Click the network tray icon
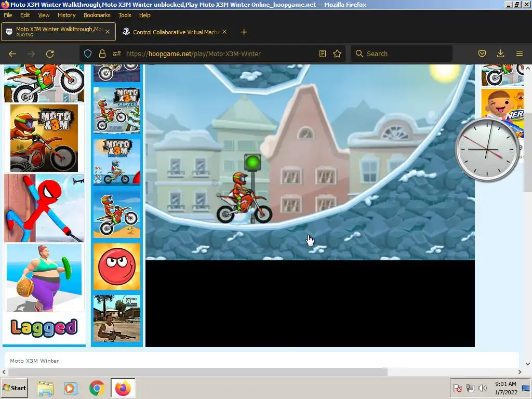Viewport: 532px width, 399px height. point(470,388)
